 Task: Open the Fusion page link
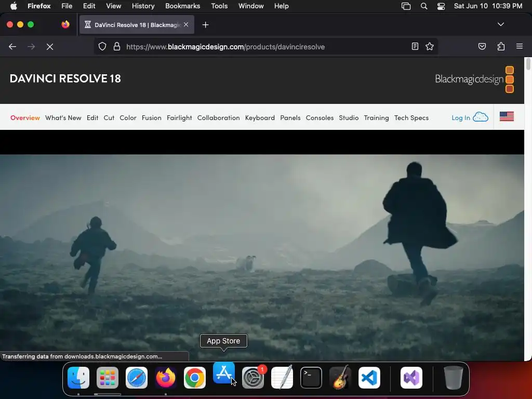coord(151,118)
